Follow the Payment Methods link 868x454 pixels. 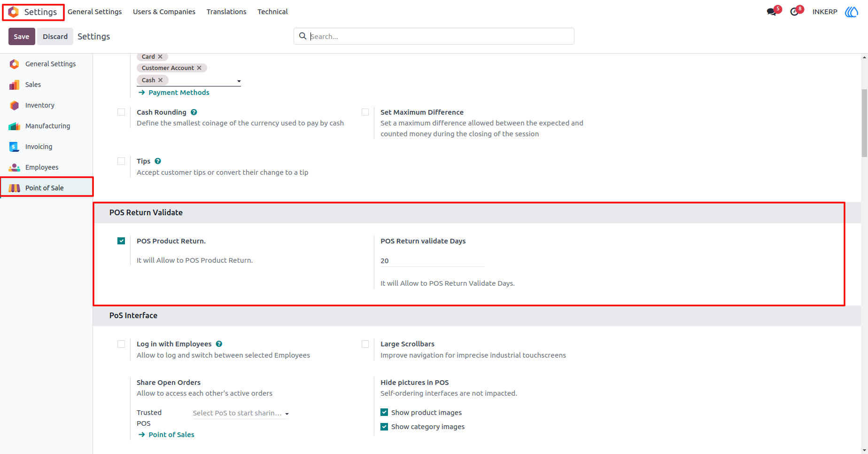pyautogui.click(x=179, y=93)
